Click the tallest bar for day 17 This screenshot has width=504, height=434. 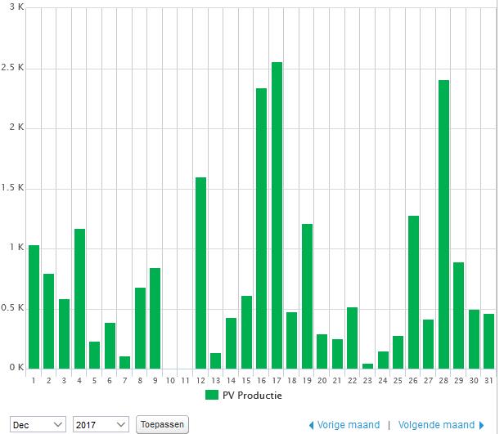(277, 215)
